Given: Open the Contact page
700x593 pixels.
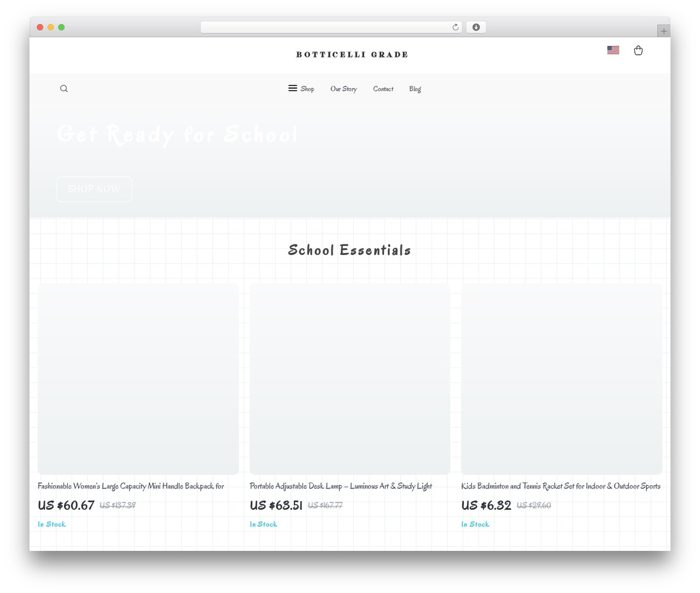Looking at the screenshot, I should point(383,89).
